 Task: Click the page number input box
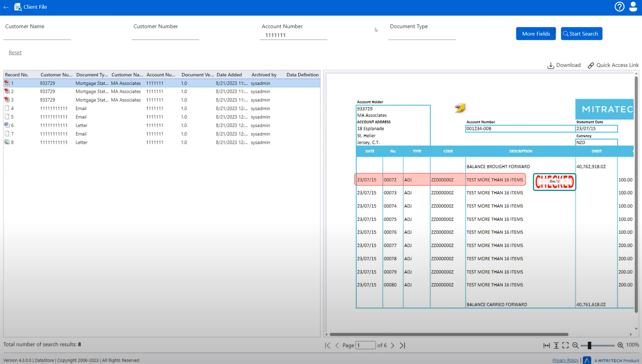pos(365,345)
